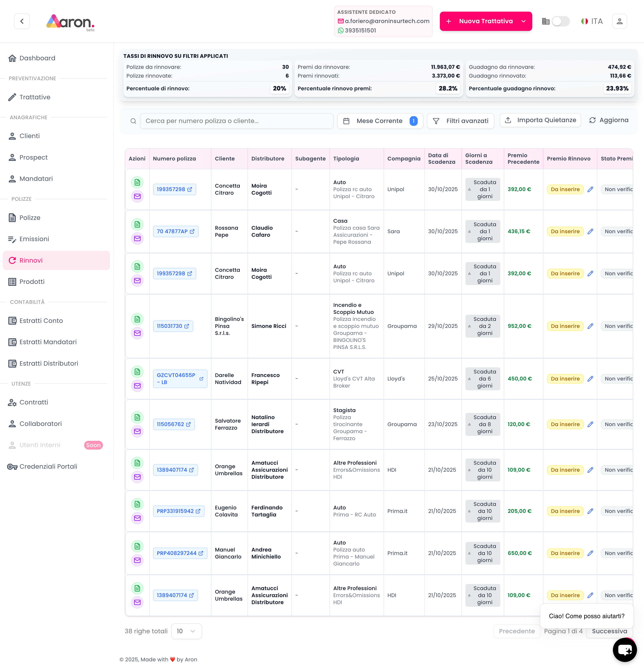Toggle the company view switch in header
Image resolution: width=644 pixels, height=669 pixels.
(x=560, y=21)
